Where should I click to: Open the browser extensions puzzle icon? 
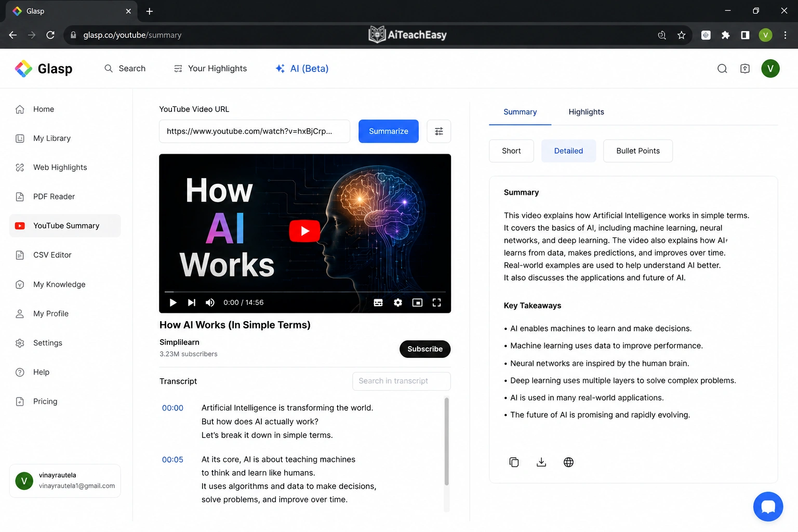click(725, 35)
